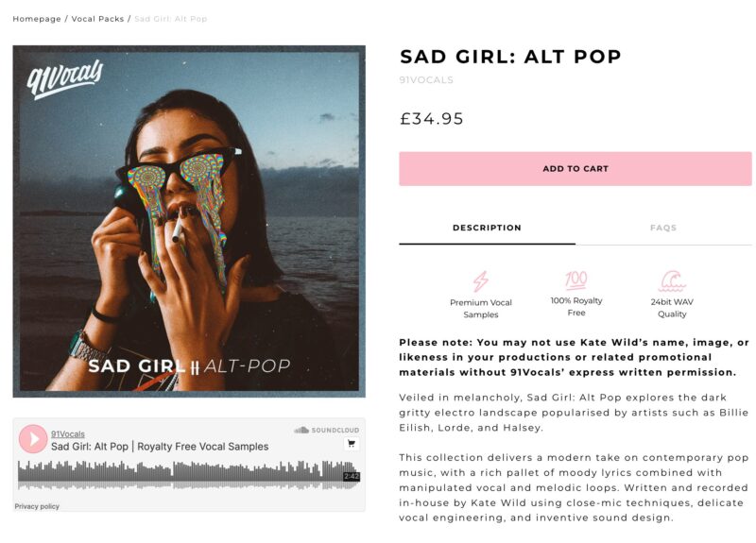Switch to the FAQs tab
Viewport: 756px width, 543px height.
(x=663, y=228)
